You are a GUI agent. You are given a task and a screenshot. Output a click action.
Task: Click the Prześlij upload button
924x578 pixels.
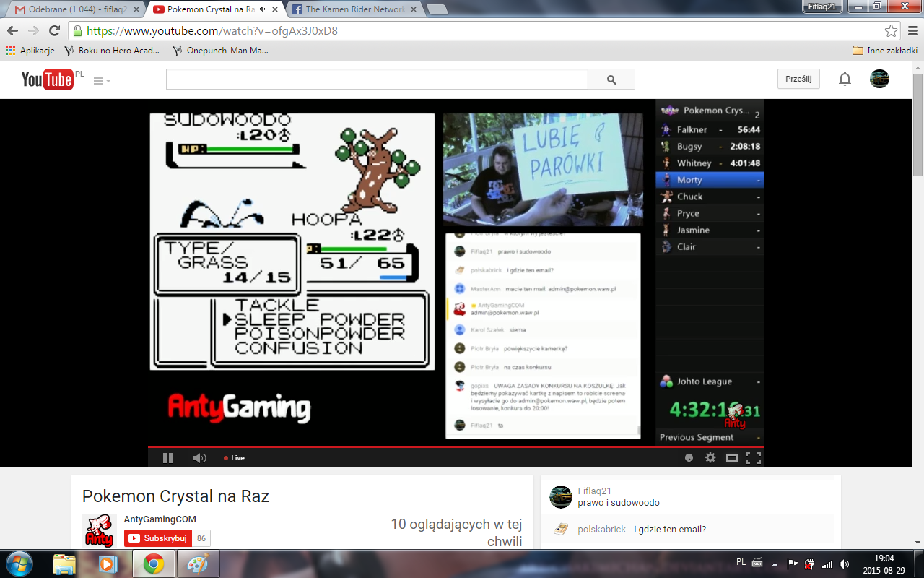coord(798,79)
